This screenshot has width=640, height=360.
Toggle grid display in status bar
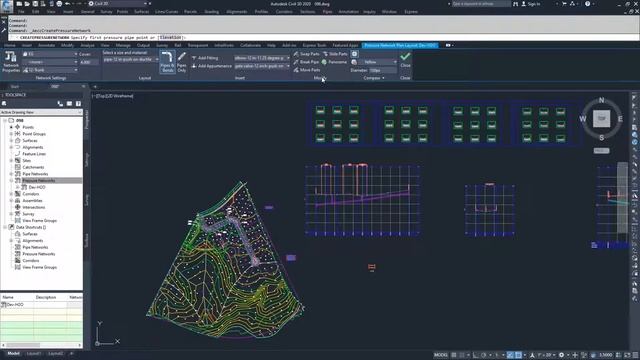[x=453, y=355]
